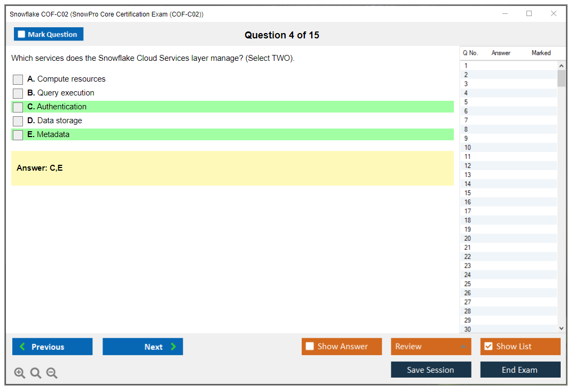Check option E Metadata
Screen dimensions: 574x392
pyautogui.click(x=18, y=135)
